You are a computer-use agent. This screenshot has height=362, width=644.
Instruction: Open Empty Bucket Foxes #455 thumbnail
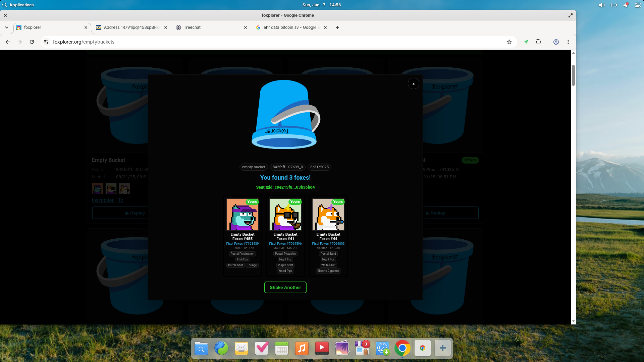[242, 215]
